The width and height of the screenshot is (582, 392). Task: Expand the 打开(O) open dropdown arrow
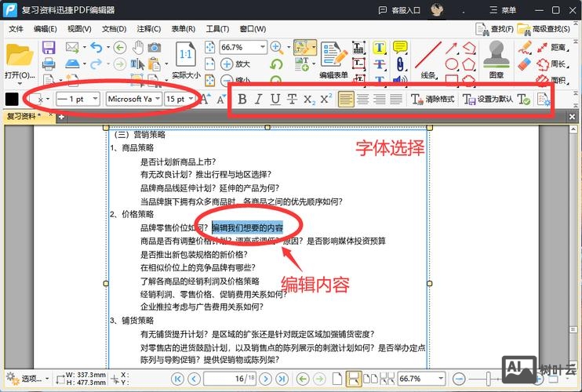[20, 83]
